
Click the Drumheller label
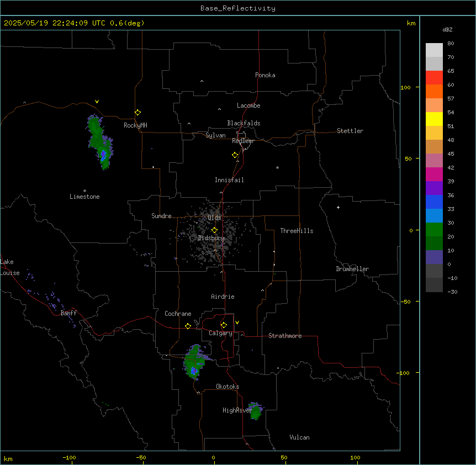(352, 269)
